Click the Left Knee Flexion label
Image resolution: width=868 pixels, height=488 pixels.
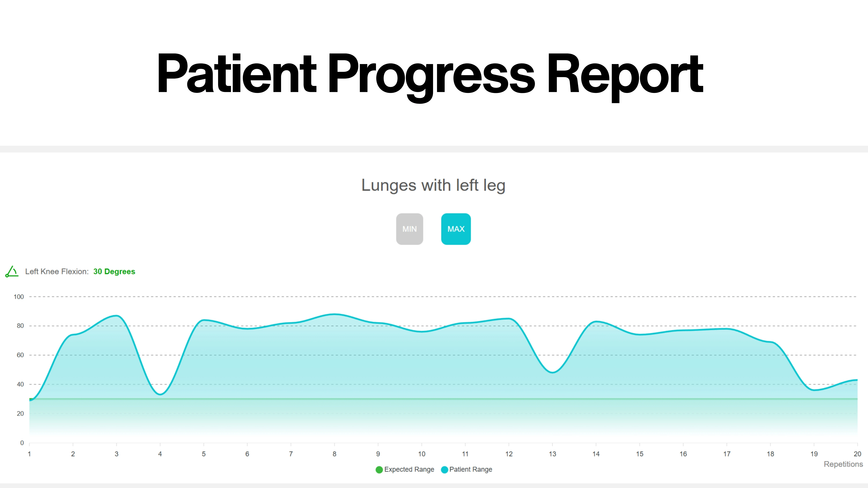[57, 271]
